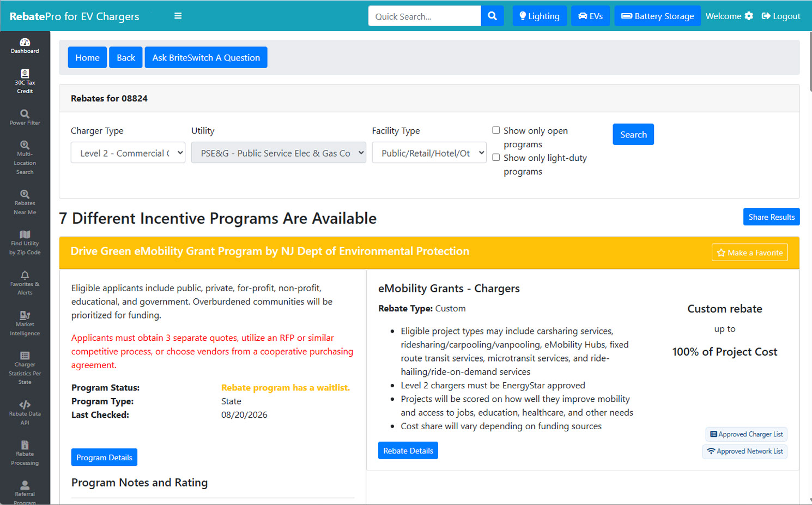812x505 pixels.
Task: Open the Facility Type dropdown
Action: point(429,153)
